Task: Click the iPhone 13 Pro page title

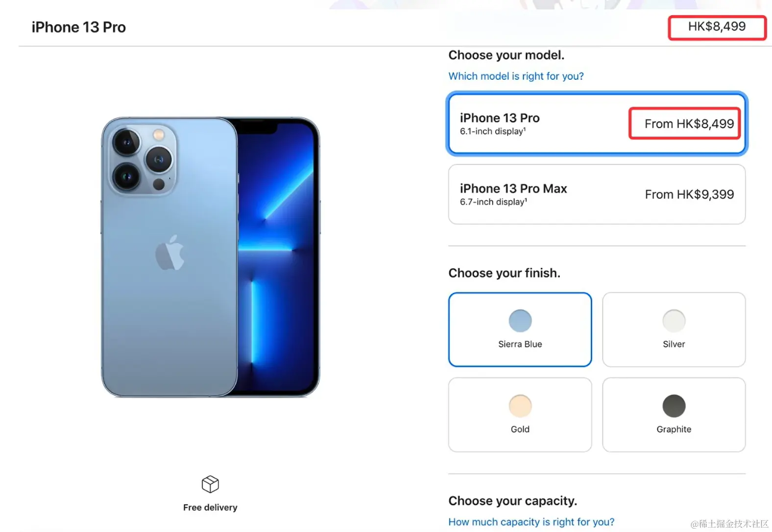Action: tap(79, 27)
